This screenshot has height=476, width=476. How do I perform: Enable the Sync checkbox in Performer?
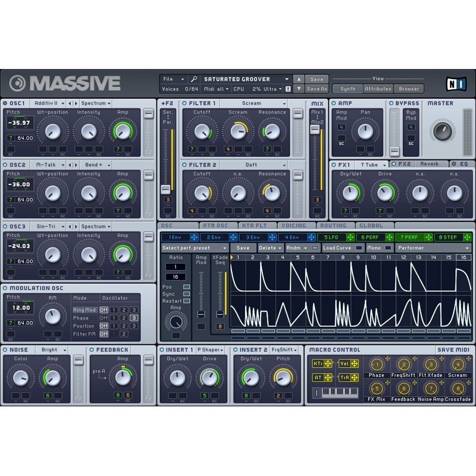pyautogui.click(x=186, y=294)
